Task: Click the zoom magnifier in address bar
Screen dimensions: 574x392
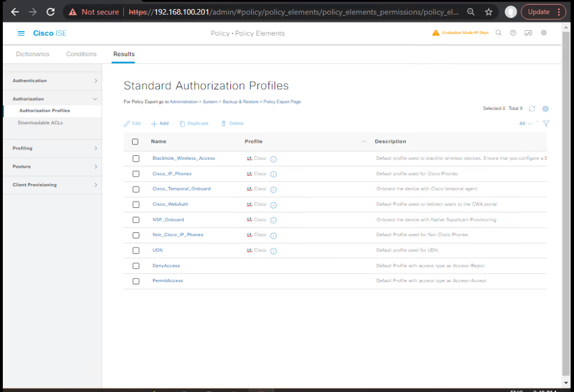Action: (471, 12)
